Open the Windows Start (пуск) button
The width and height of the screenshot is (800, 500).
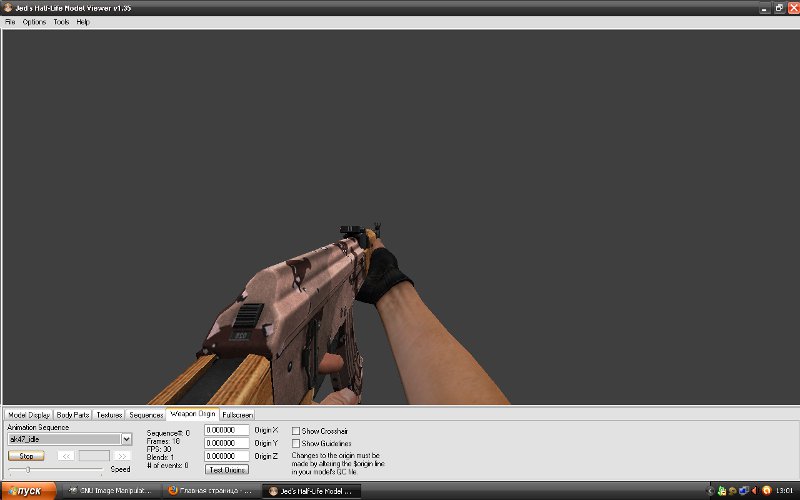click(29, 491)
